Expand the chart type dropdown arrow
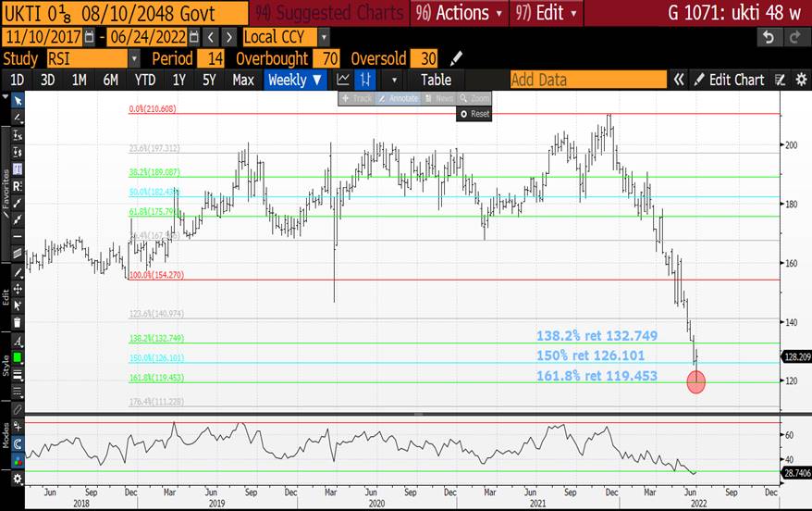 point(394,81)
